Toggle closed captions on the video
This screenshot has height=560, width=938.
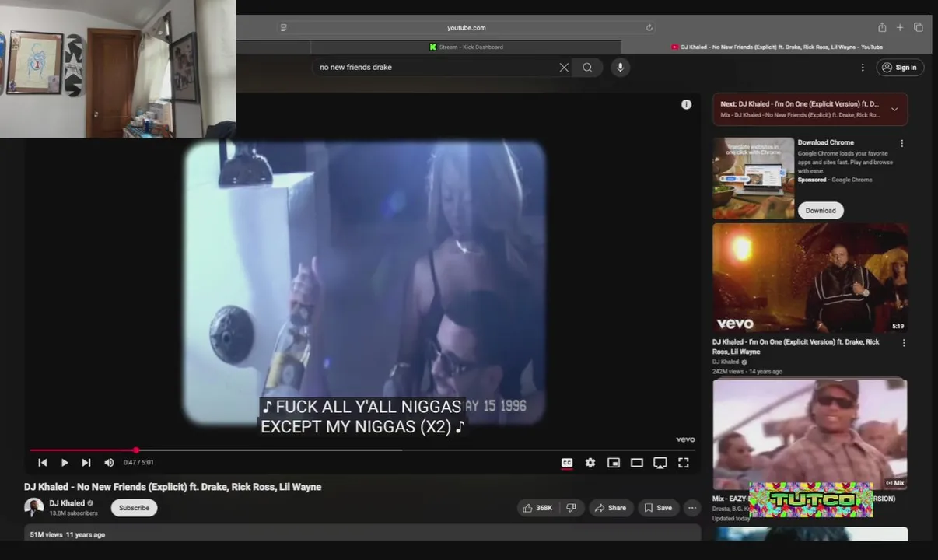[567, 463]
